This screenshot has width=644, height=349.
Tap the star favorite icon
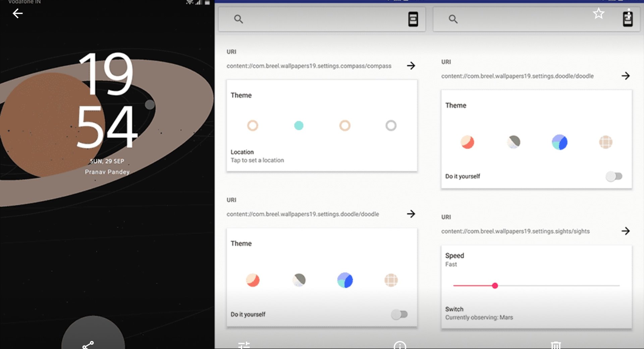(598, 14)
